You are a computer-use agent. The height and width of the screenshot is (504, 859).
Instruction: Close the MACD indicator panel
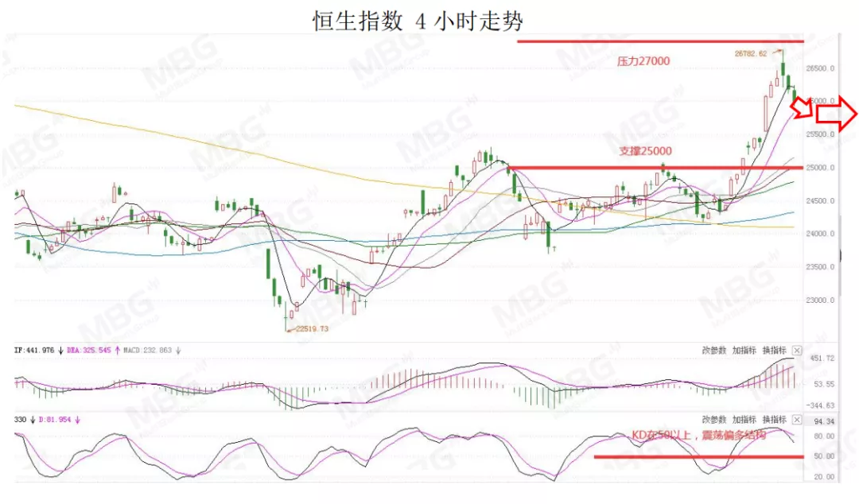click(797, 351)
